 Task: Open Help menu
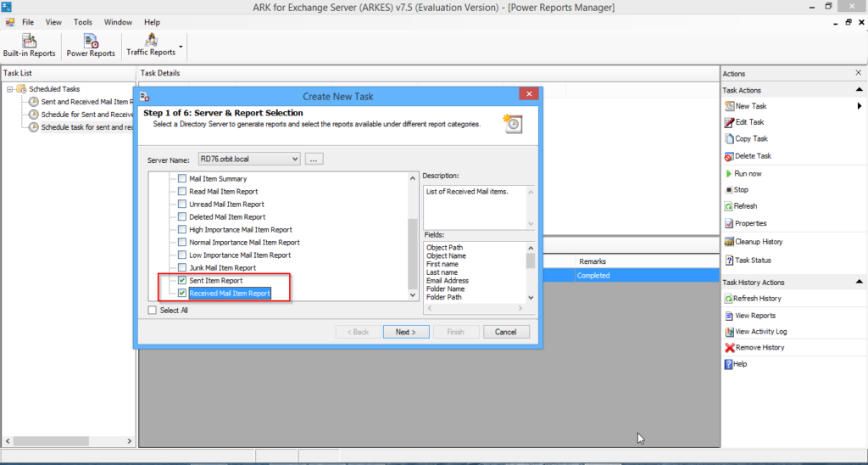click(153, 22)
